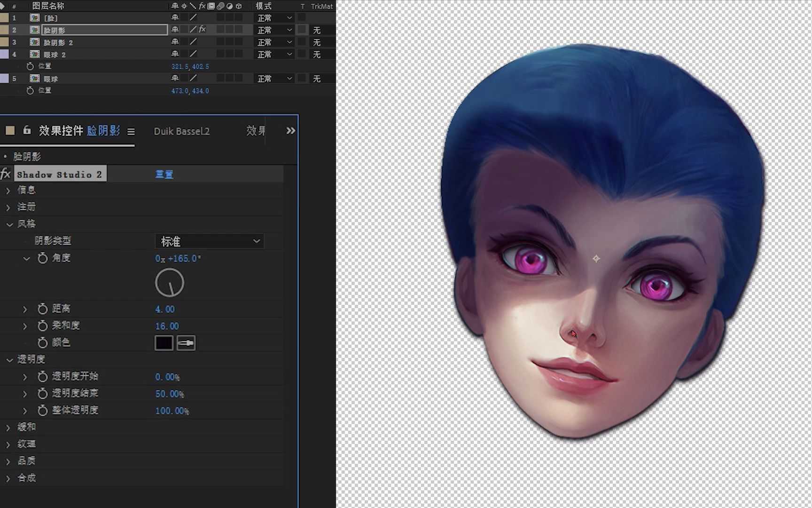Toggle preserve transparency box on 脸阴影 layer

click(x=302, y=30)
